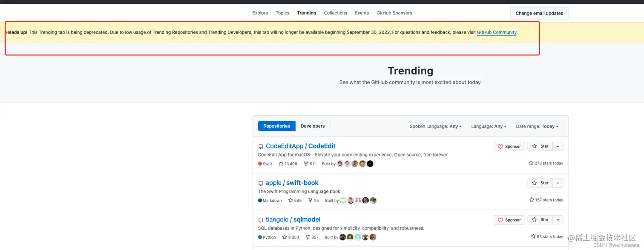644x250 pixels.
Task: Open the Topics nav tab
Action: pos(282,13)
